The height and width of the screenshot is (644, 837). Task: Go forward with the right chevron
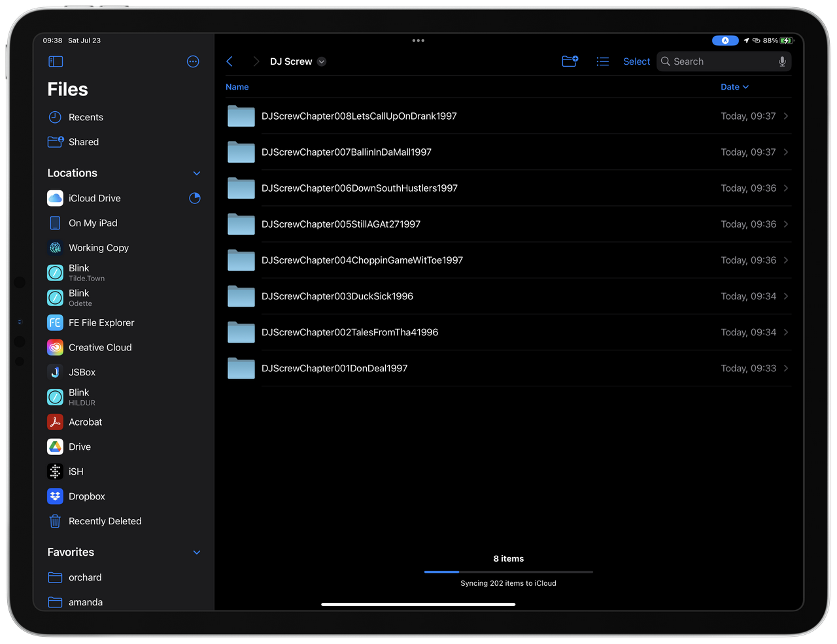click(x=256, y=61)
